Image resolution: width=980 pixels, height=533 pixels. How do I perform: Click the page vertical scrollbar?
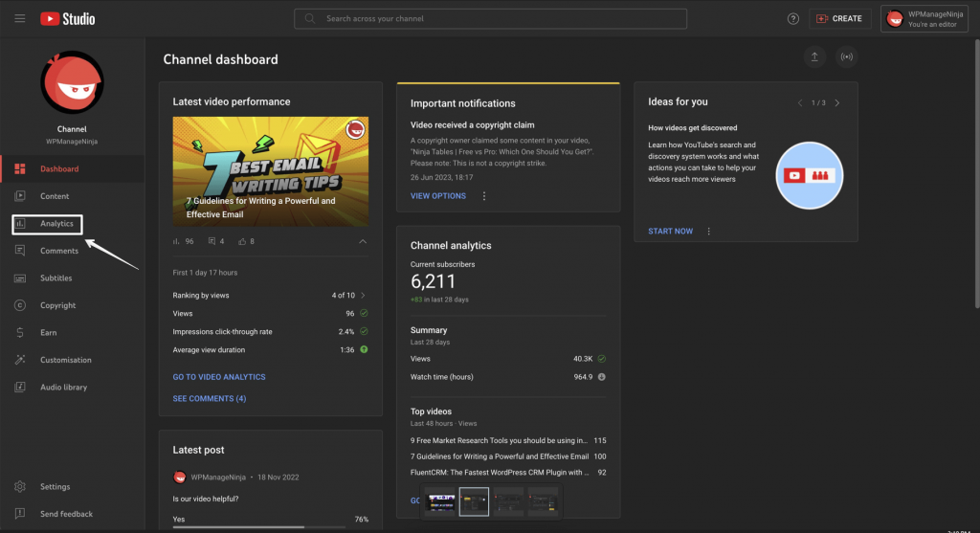click(976, 172)
